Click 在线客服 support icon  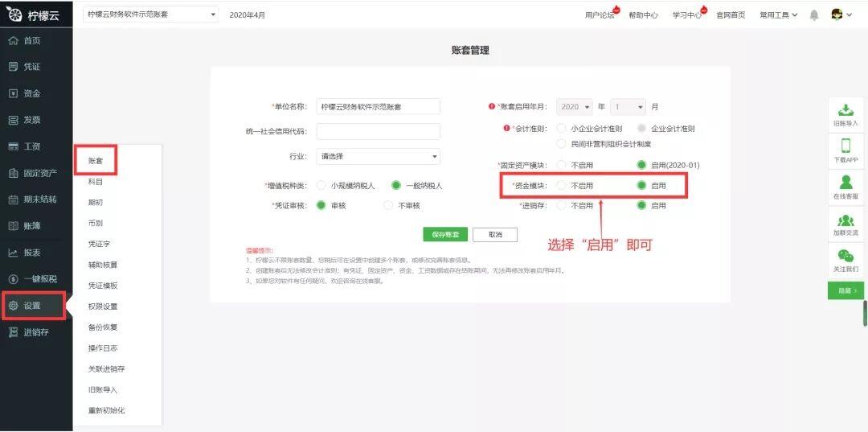[x=845, y=182]
